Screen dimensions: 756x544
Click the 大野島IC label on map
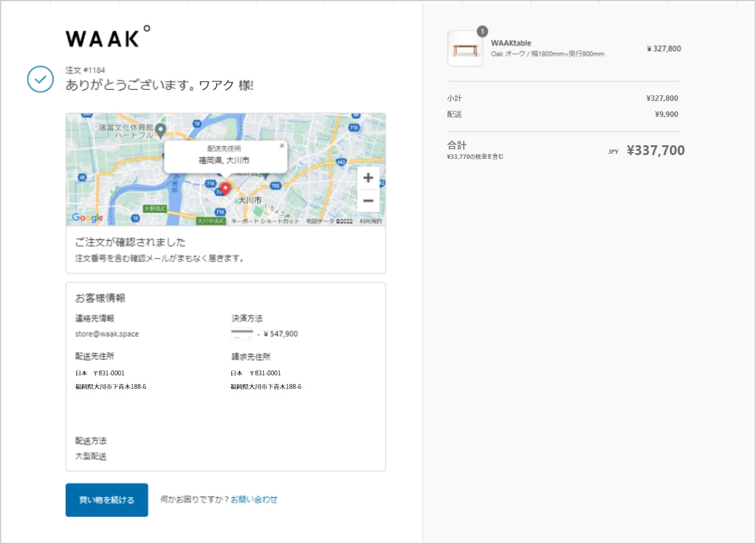tap(155, 209)
